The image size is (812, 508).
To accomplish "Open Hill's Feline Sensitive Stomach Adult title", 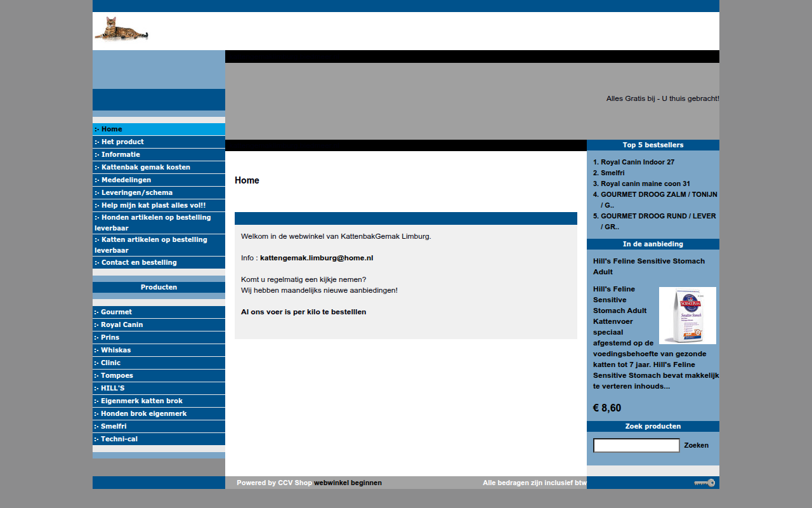I will point(649,267).
